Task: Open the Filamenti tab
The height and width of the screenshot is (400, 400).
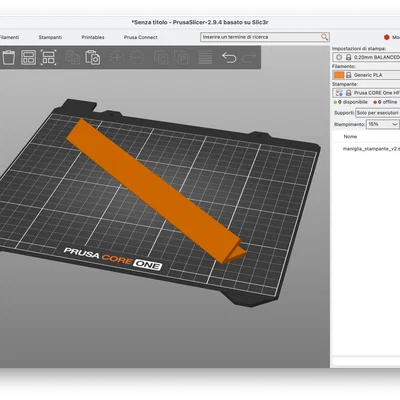Action: [9, 37]
